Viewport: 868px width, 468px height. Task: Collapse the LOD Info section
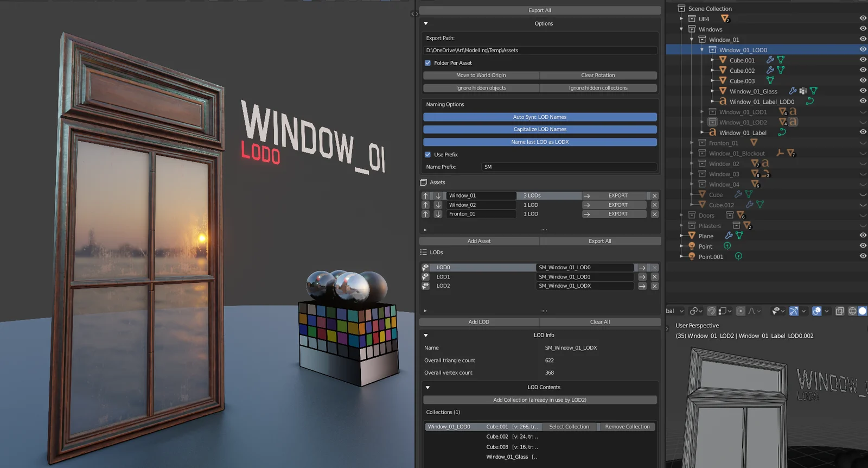pyautogui.click(x=426, y=336)
